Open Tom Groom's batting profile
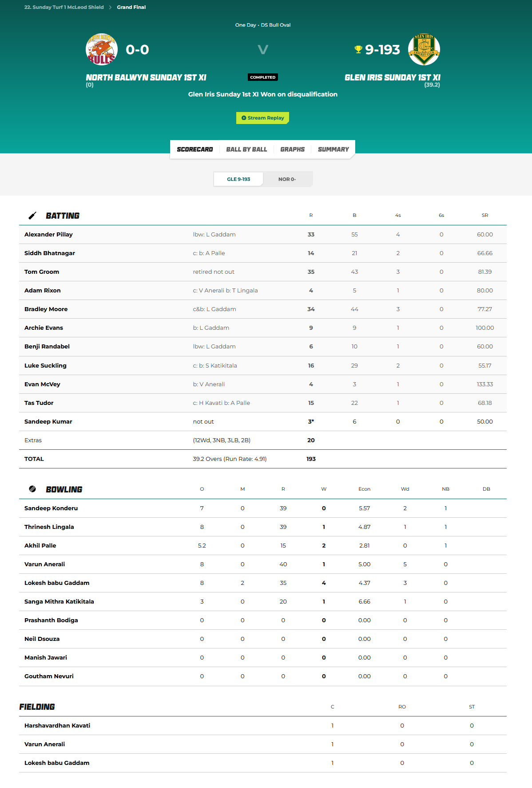 click(42, 272)
